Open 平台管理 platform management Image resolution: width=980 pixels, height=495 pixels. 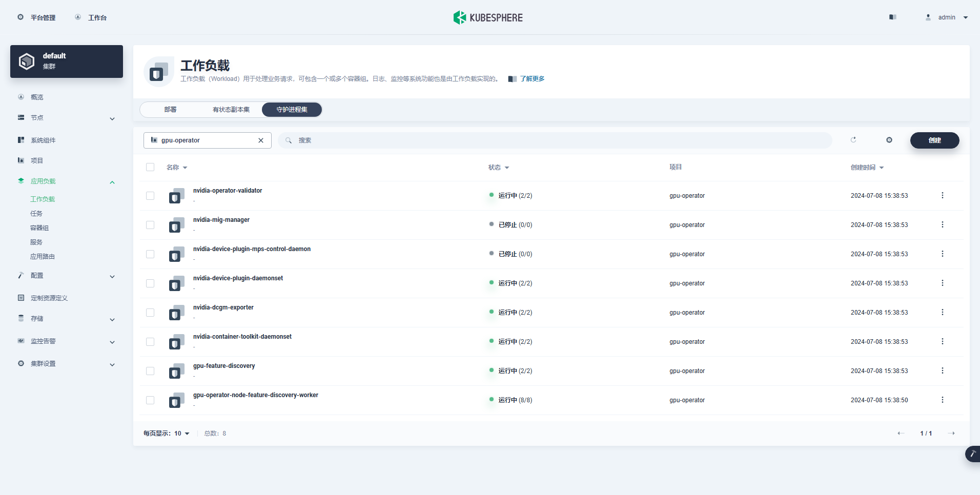[x=36, y=17]
